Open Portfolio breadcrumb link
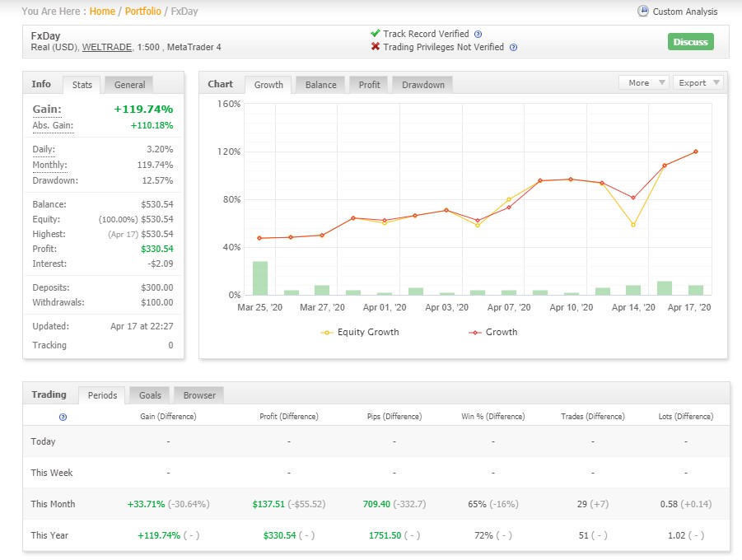Image resolution: width=742 pixels, height=560 pixels. tap(143, 12)
